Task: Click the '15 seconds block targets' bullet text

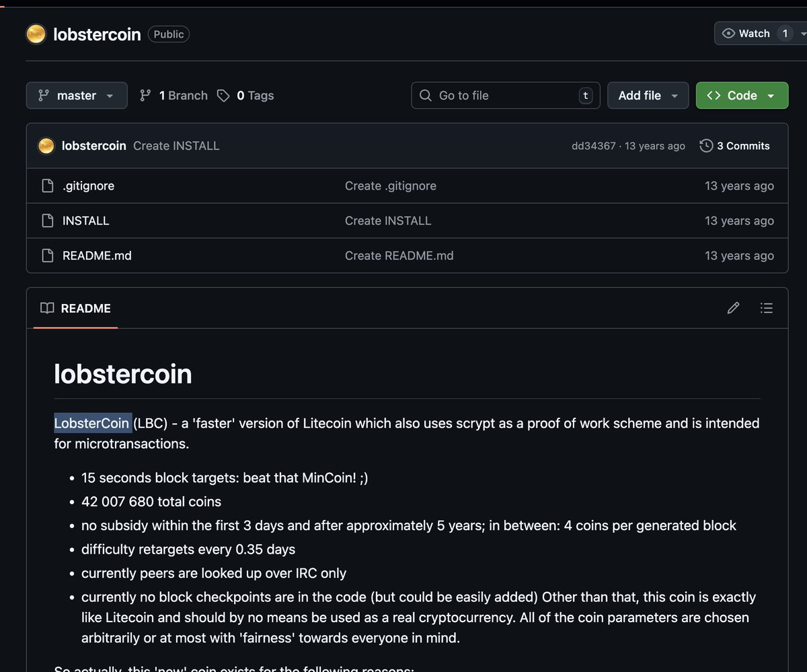Action: tap(225, 478)
